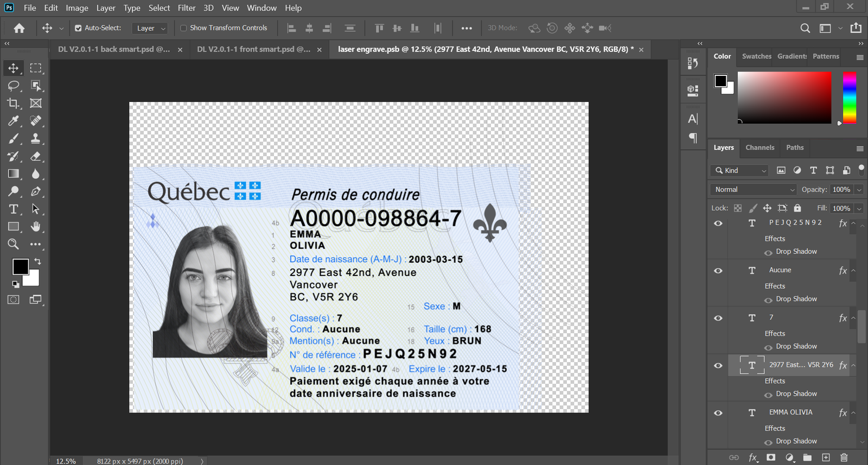Click the Layers panel vertical scrollbar
Screen dimensions: 868x465
pos(861,327)
